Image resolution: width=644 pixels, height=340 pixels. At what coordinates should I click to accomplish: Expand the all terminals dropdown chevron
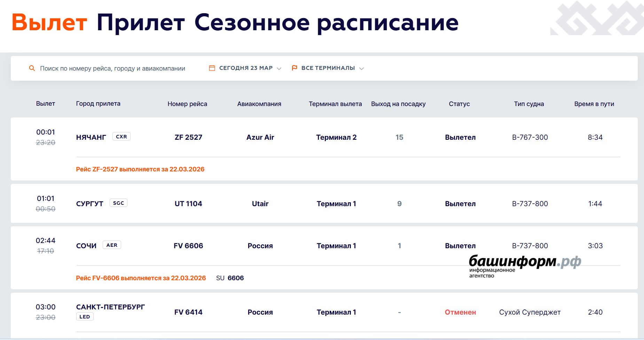pyautogui.click(x=361, y=68)
